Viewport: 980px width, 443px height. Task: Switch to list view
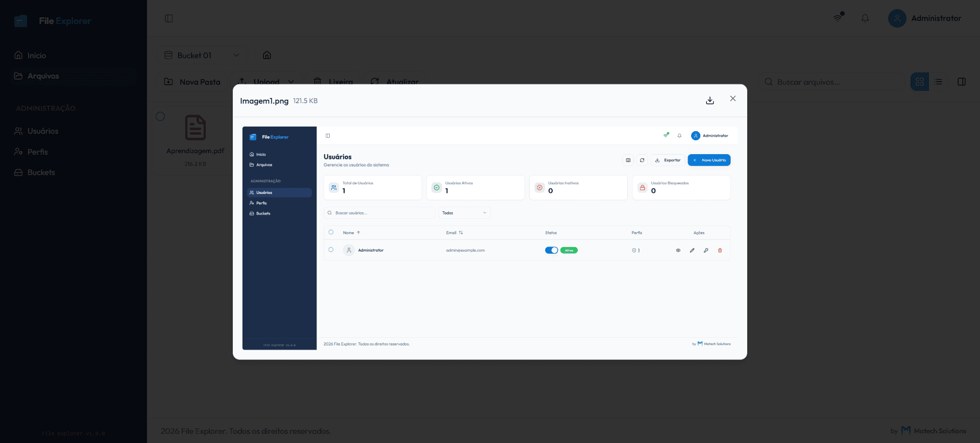938,82
